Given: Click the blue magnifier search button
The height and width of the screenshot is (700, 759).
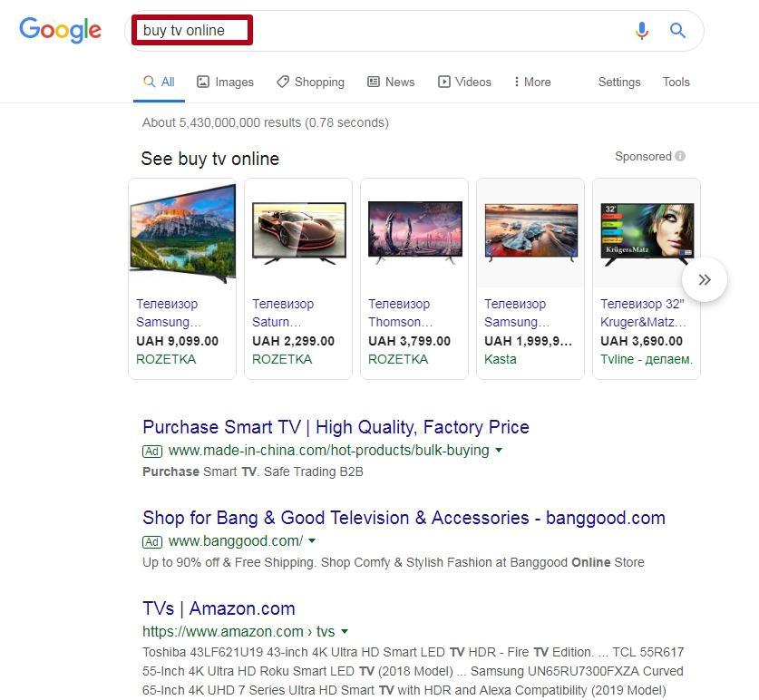Looking at the screenshot, I should [x=677, y=31].
